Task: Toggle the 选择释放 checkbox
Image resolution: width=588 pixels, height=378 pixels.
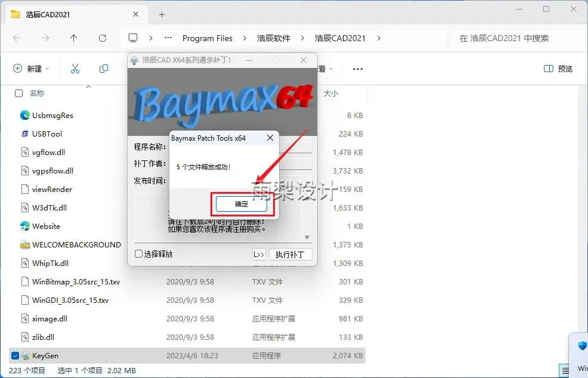Action: pyautogui.click(x=138, y=254)
